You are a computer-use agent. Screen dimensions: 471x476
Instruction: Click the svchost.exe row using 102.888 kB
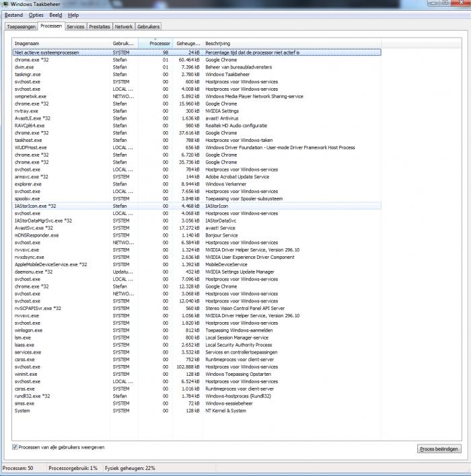point(197,366)
